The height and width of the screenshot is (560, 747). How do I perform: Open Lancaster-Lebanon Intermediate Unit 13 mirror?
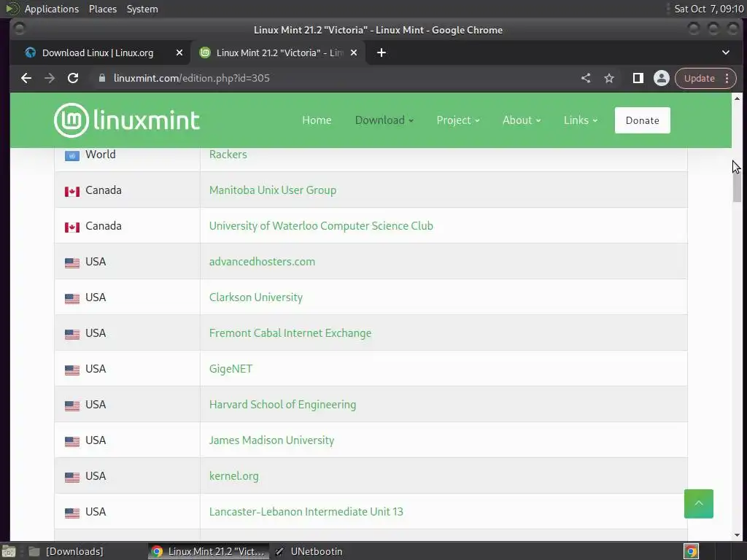(x=306, y=511)
